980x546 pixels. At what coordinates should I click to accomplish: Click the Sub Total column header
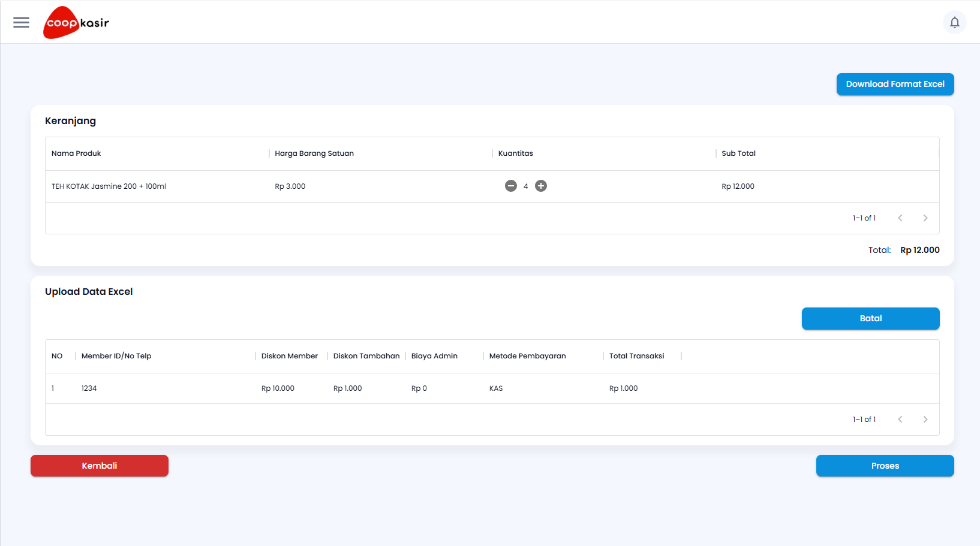click(738, 153)
